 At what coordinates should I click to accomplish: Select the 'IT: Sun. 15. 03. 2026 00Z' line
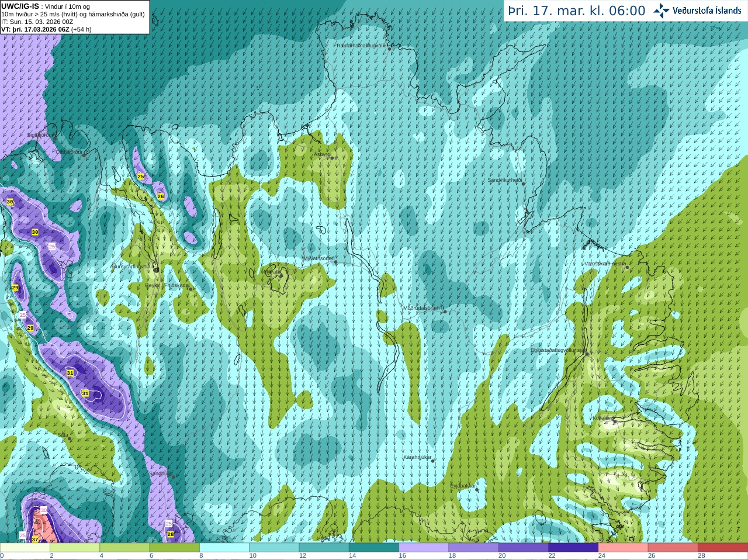pos(37,22)
